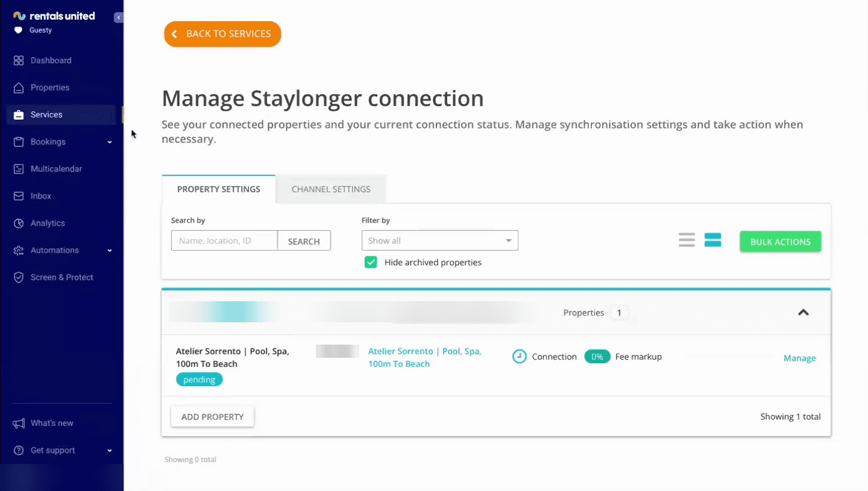868x491 pixels.
Task: Click the Rentals United logo
Action: click(54, 16)
